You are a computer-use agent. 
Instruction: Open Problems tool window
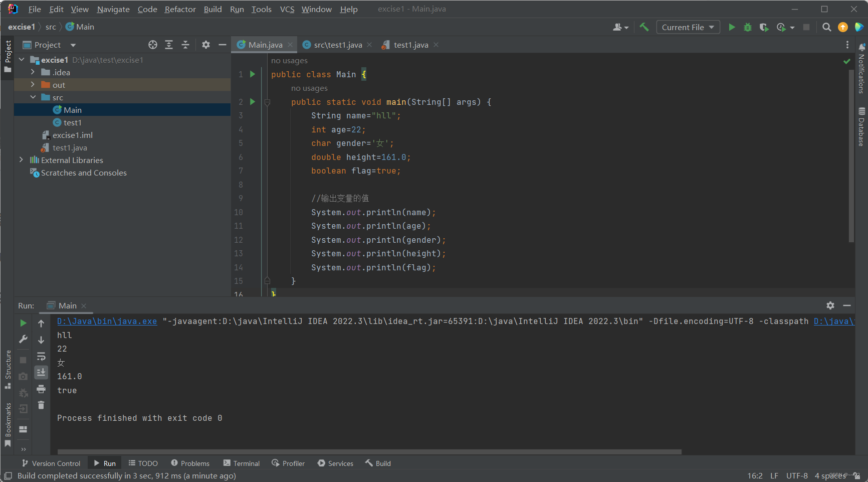190,463
